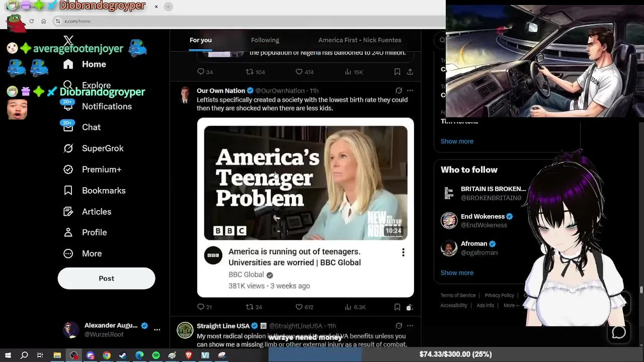The width and height of the screenshot is (644, 362).
Task: Open Bookmarks in the sidebar
Action: tap(104, 191)
